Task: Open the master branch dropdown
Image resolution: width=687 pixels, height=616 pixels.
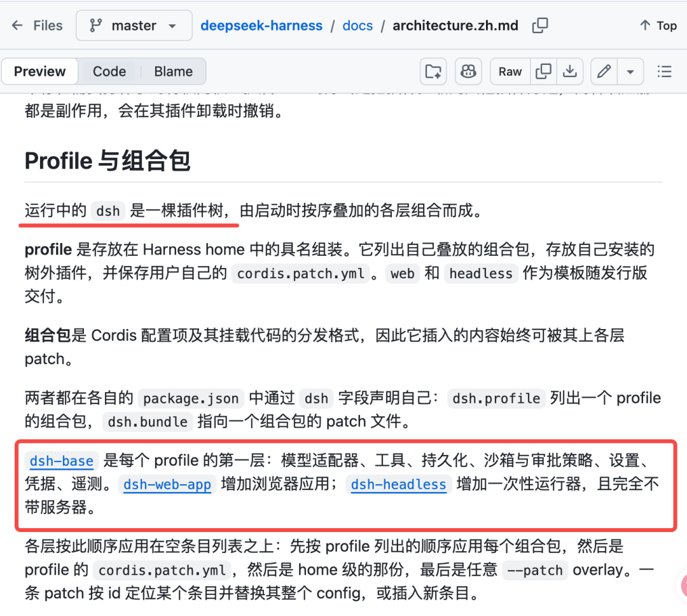Action: (x=134, y=25)
